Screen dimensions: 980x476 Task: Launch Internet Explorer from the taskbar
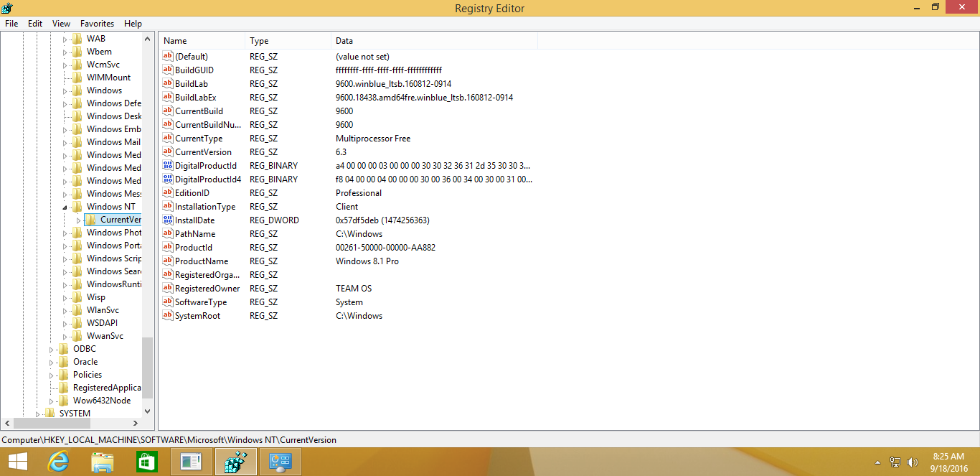(58, 462)
